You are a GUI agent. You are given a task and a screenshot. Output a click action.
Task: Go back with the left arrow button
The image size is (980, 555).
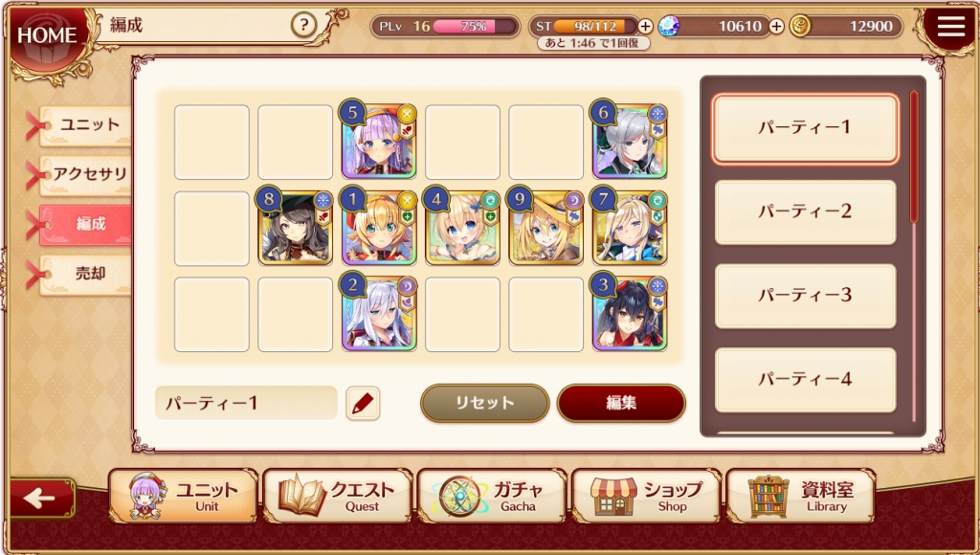pos(42,499)
